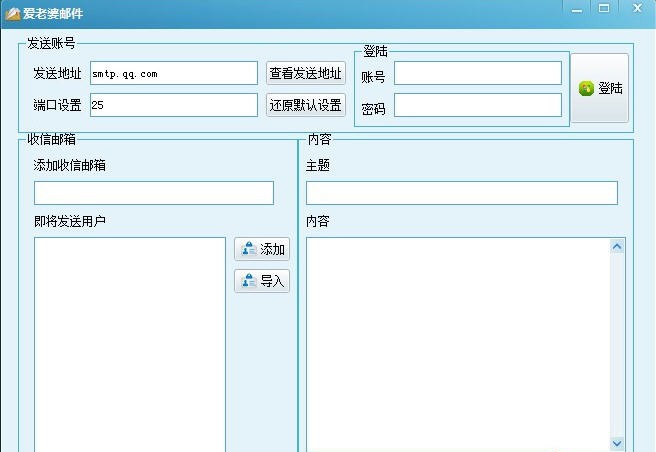Focus the 端口设置 port field
Screen dimensions: 656x452
click(x=174, y=105)
